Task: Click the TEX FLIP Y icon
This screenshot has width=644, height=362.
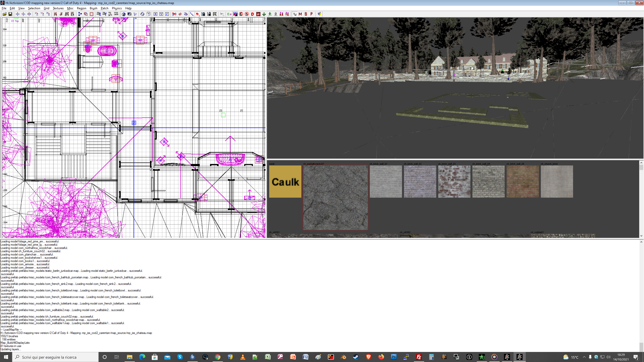Action: (x=104, y=14)
